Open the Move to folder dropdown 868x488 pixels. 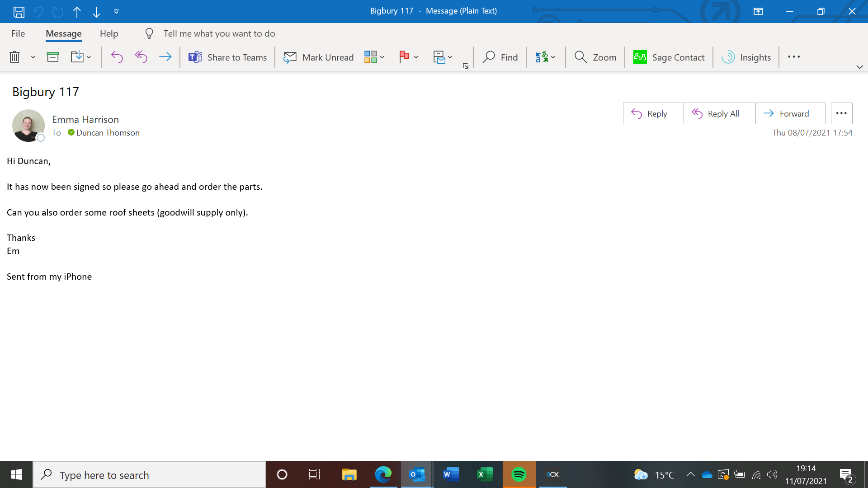(89, 57)
